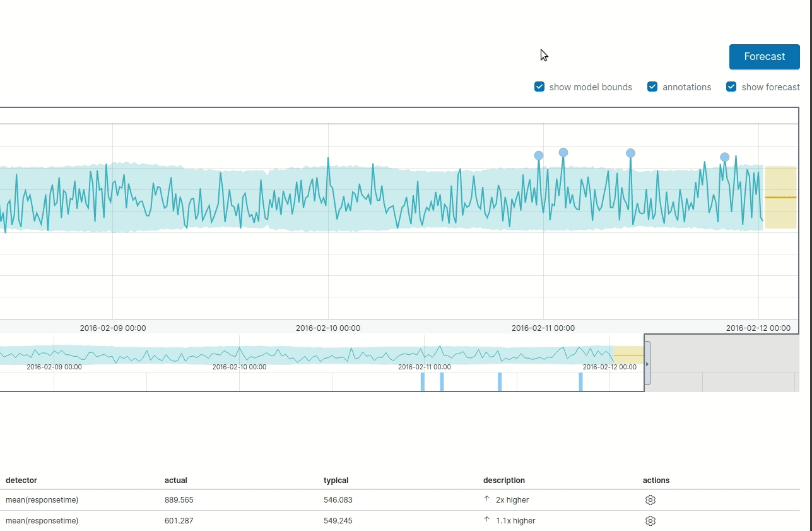
Task: Open actions gear for the 2x higher anomaly
Action: (x=650, y=499)
